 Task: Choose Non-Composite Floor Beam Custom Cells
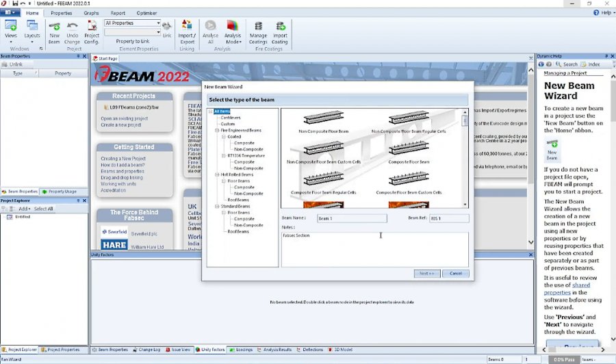pos(323,153)
